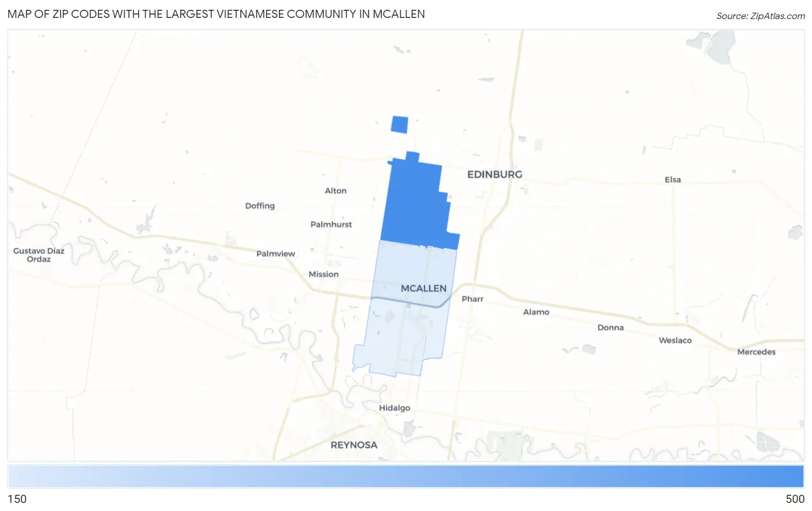Click the EDINBURG city label
This screenshot has width=812, height=511.
494,174
